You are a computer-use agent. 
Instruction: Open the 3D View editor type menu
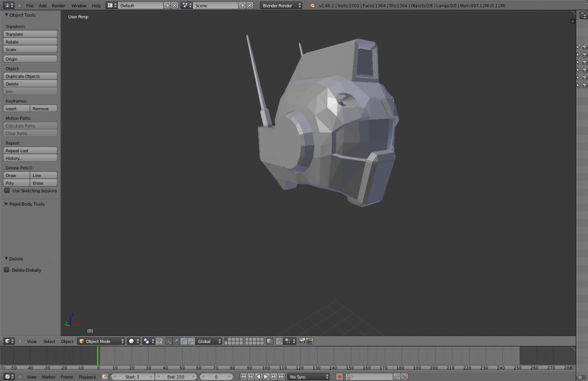(9, 341)
